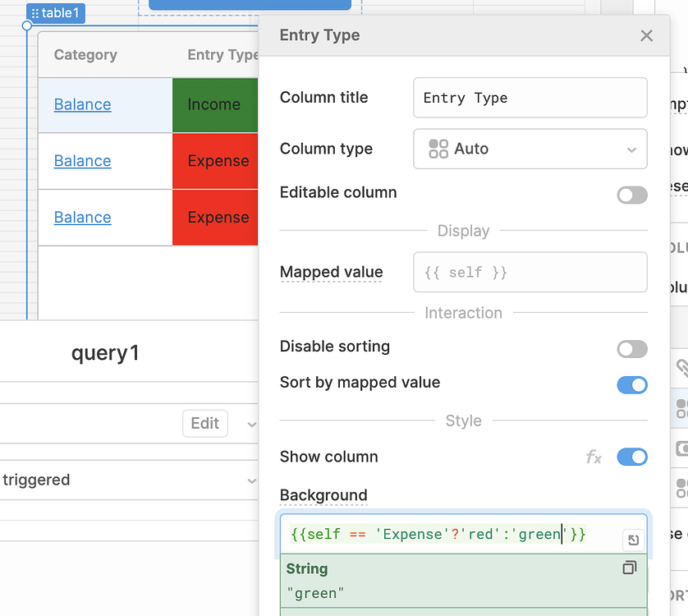Select the Category column header
Viewport: 688px width, 616px height.
(85, 54)
